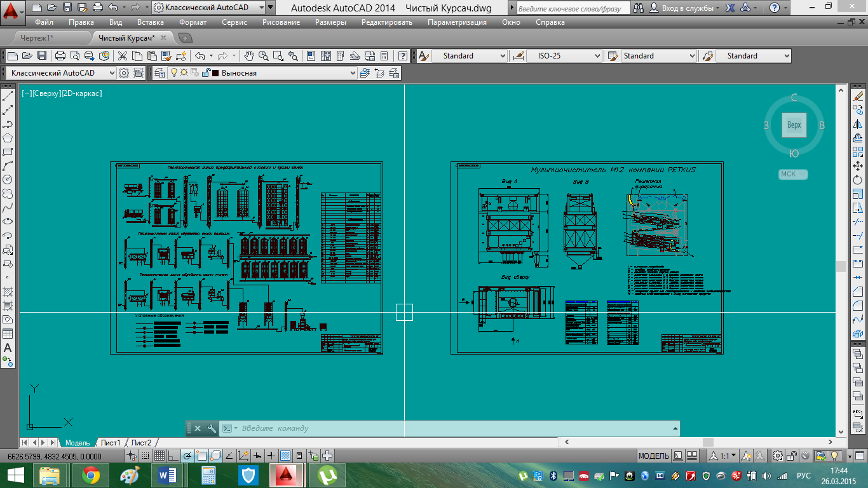Toggle Grid Display in the status bar
868x488 pixels.
159,456
